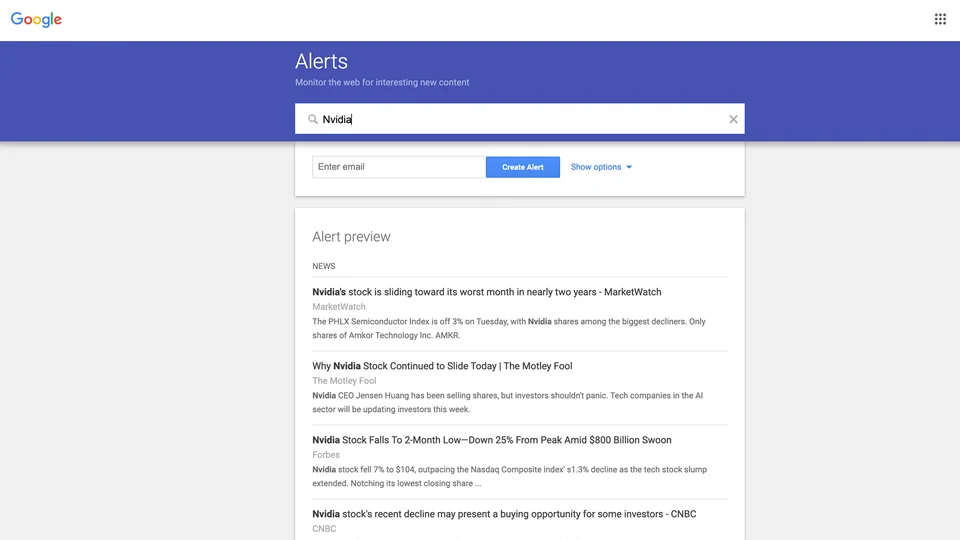Expand Show options dropdown arrow

pos(629,167)
